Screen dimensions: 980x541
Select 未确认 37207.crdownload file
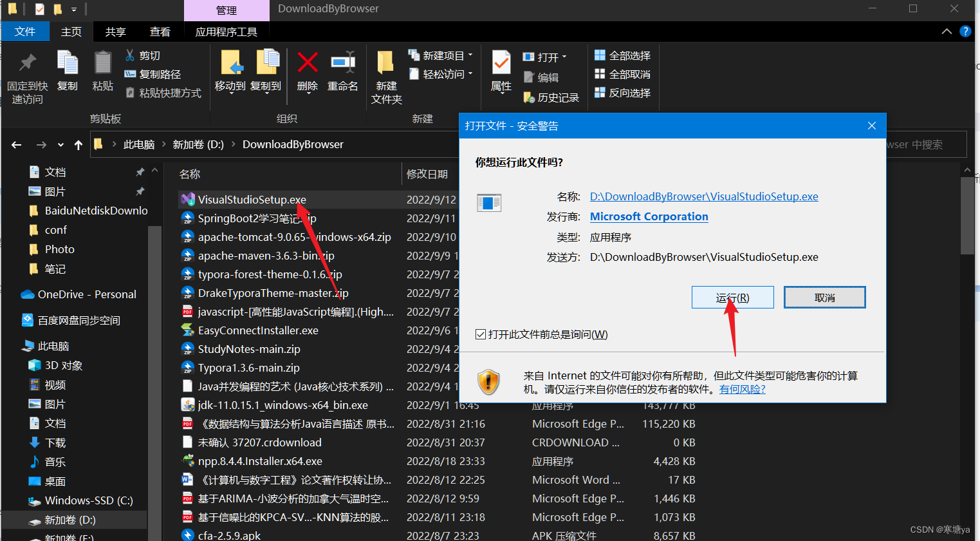point(251,442)
